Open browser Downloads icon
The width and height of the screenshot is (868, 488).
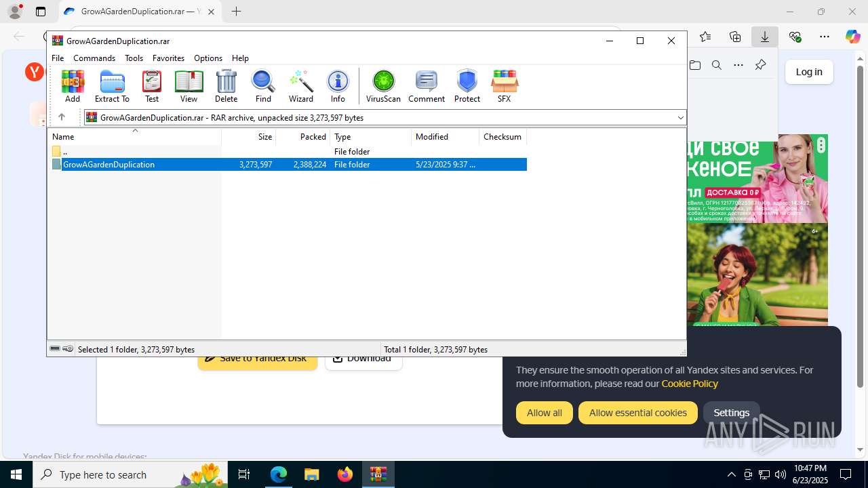(x=765, y=37)
